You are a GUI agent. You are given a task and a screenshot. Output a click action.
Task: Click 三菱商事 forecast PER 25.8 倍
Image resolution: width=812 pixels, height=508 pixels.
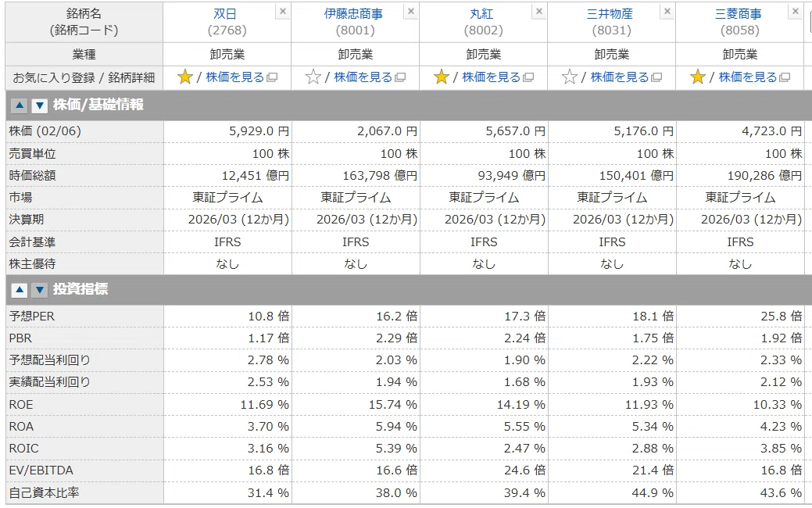[x=781, y=316]
